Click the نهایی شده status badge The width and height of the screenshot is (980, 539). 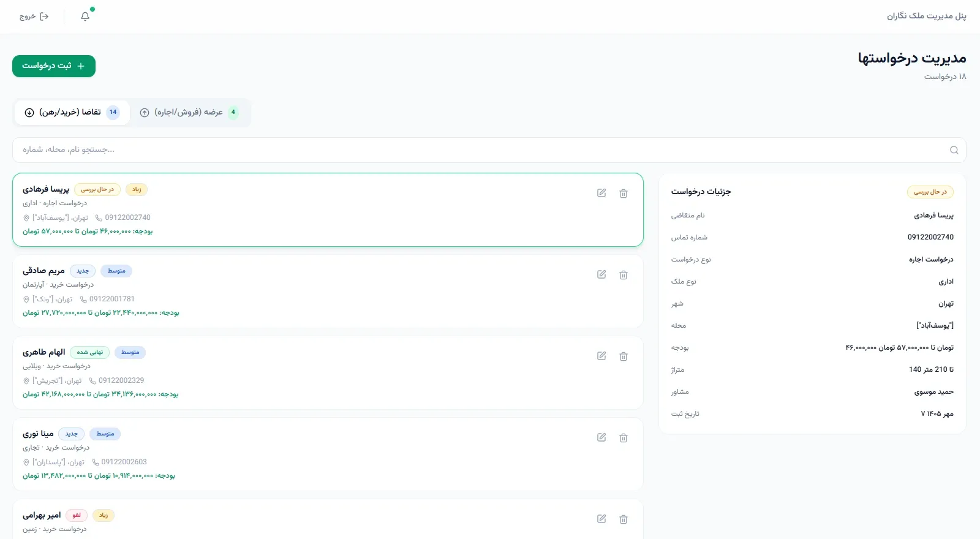(x=89, y=352)
